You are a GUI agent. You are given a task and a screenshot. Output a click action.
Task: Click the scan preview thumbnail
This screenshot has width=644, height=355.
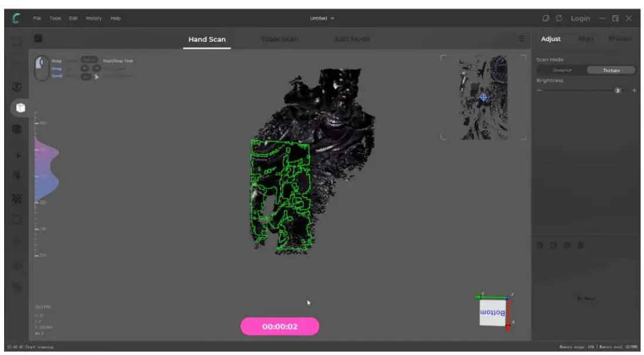(x=483, y=97)
